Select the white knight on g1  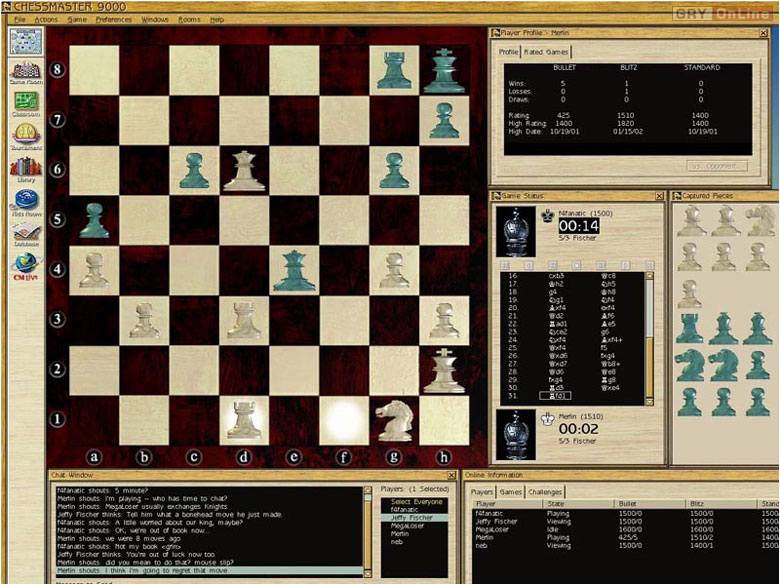tap(394, 421)
